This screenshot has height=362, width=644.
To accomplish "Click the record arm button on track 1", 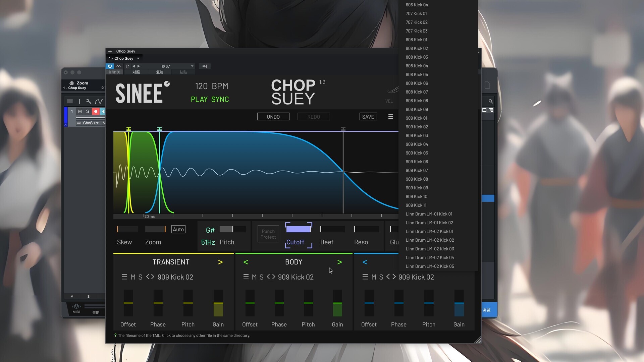I will point(96,111).
